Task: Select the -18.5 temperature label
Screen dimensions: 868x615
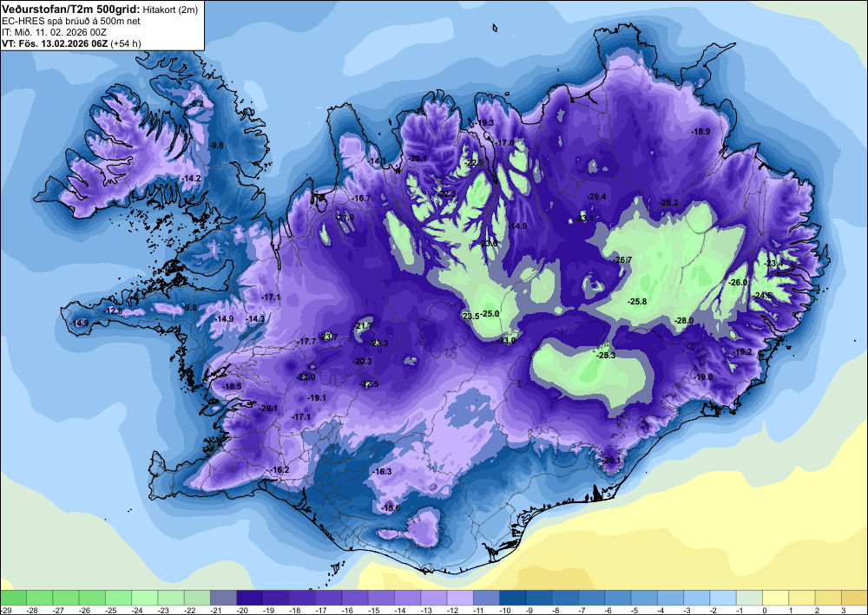Action: 232,387
